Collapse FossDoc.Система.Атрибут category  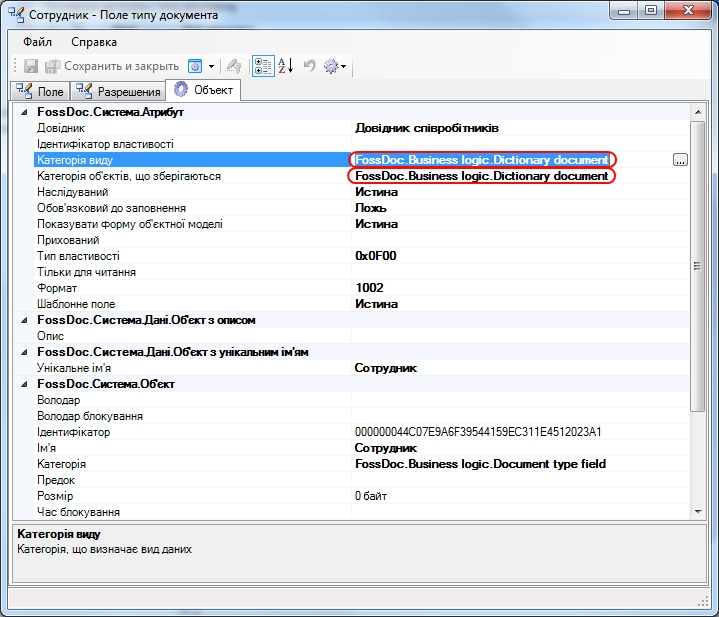[24, 112]
